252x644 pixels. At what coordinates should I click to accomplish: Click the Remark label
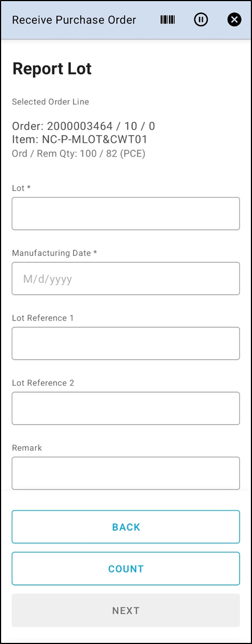(x=27, y=447)
